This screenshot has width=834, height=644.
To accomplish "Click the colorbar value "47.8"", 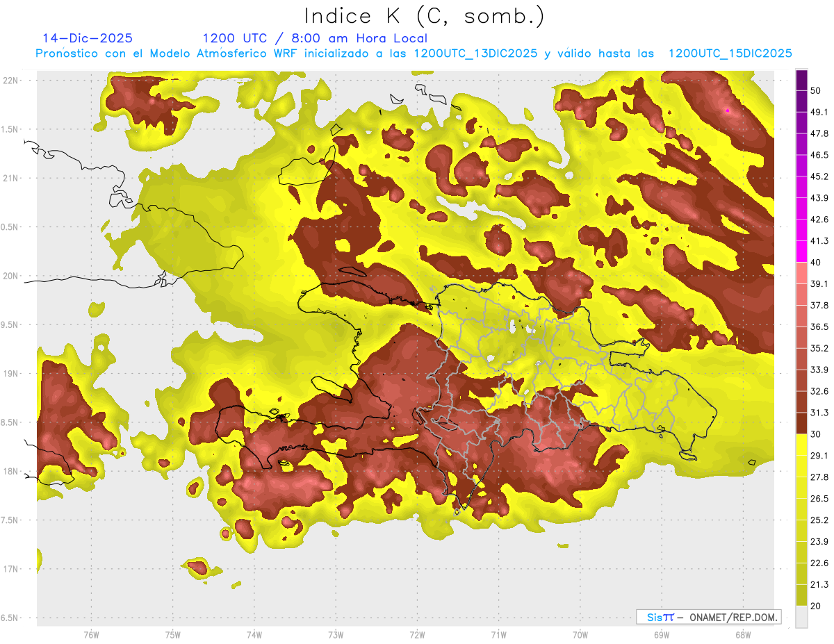I will [819, 133].
